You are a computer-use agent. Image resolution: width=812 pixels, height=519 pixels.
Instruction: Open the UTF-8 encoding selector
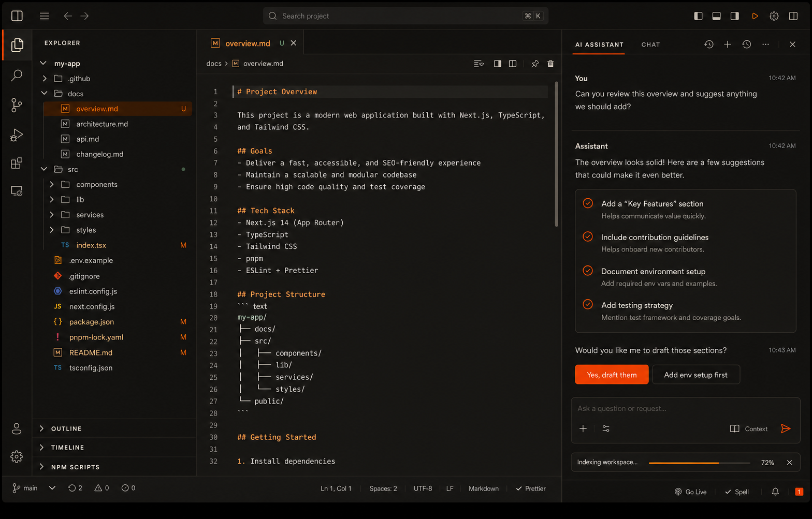(423, 488)
